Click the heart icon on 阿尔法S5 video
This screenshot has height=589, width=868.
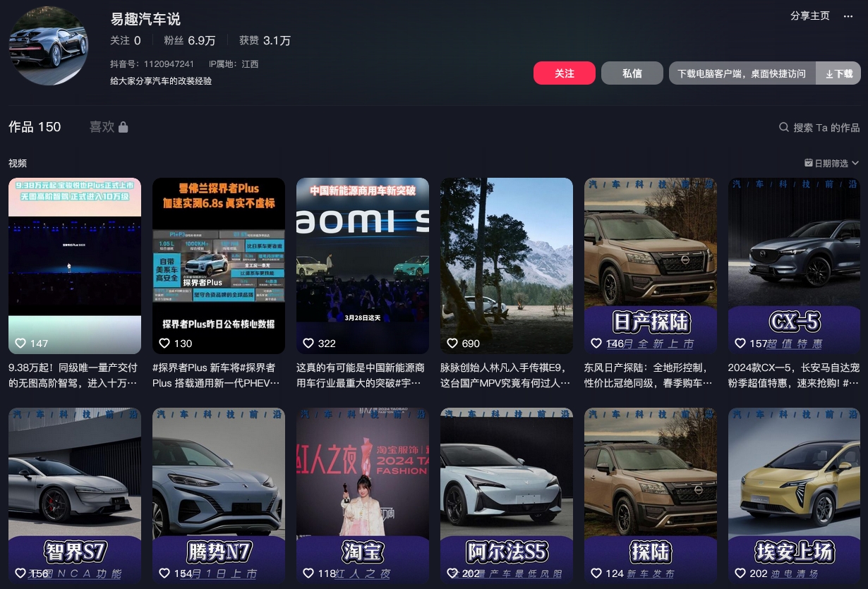[452, 573]
